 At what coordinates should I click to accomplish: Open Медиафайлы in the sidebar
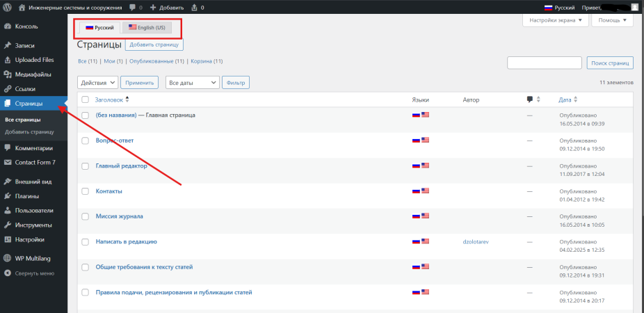(x=33, y=74)
